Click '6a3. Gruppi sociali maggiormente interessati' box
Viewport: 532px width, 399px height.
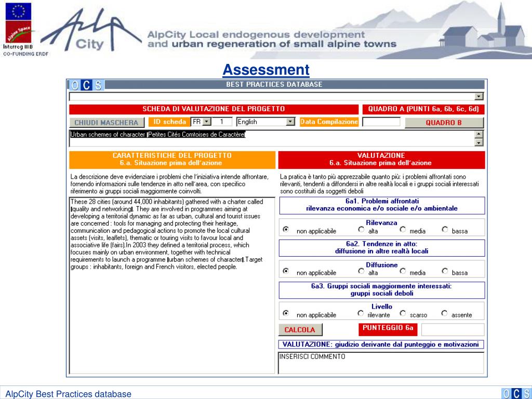382,290
